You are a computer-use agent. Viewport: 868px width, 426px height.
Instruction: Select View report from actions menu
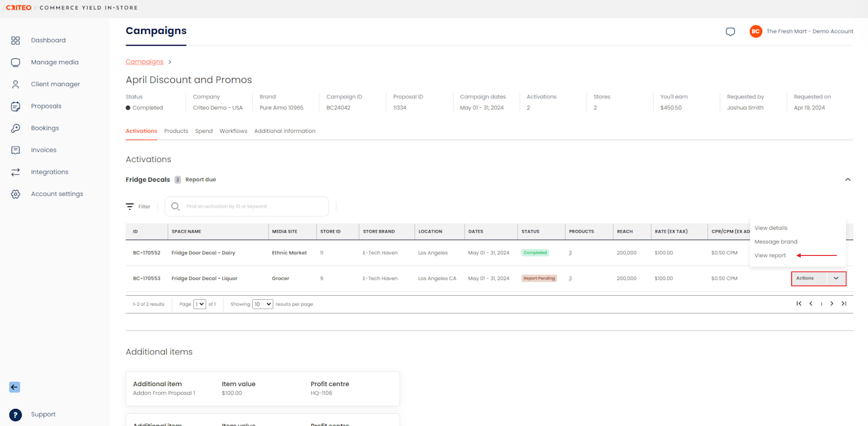pos(770,256)
